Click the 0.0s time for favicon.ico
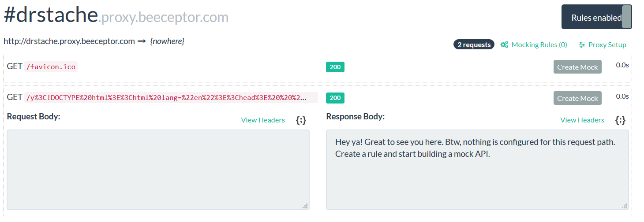 (x=622, y=65)
